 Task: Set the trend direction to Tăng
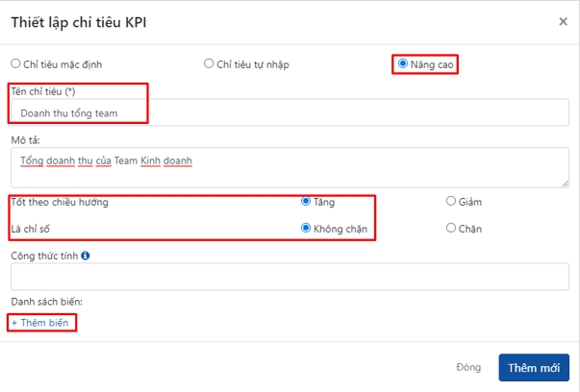click(306, 202)
